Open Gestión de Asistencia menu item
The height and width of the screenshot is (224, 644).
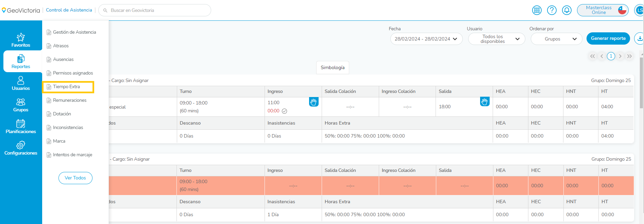[74, 32]
